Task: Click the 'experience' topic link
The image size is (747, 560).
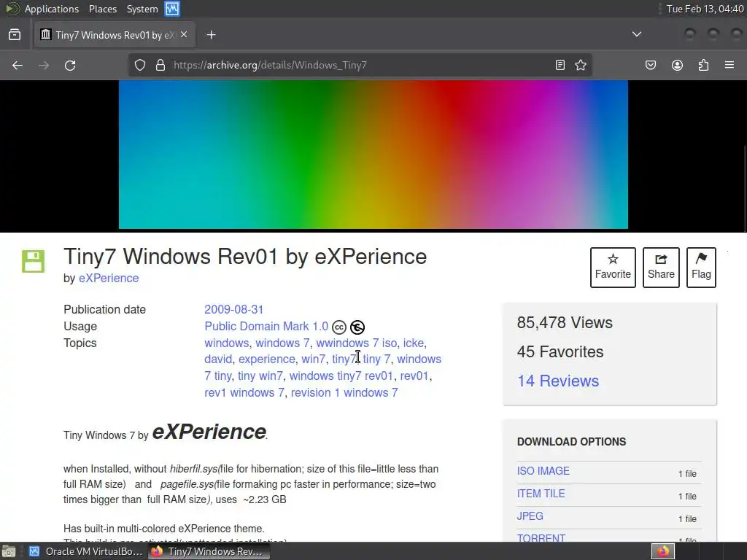Action: coord(267,359)
